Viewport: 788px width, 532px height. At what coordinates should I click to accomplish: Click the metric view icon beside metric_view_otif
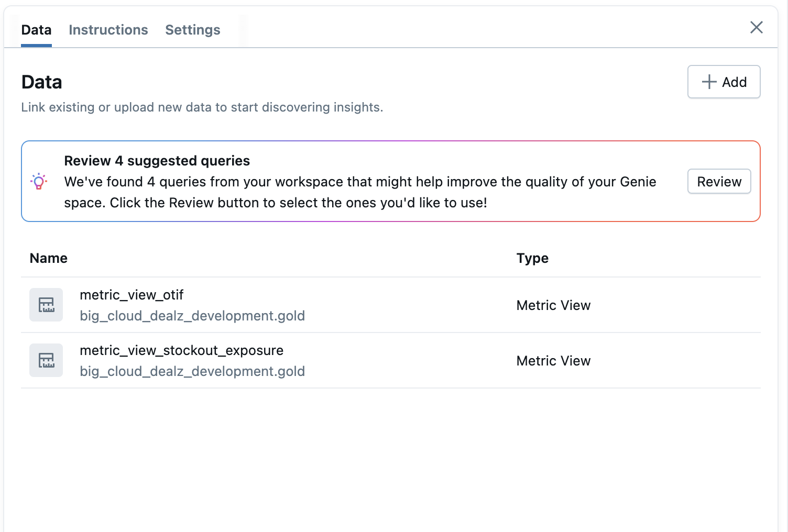[46, 305]
